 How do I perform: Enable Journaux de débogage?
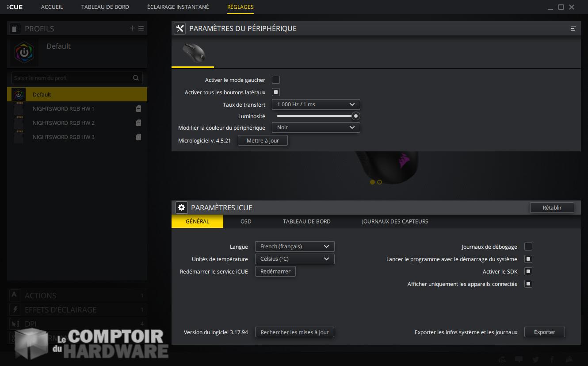pos(528,247)
